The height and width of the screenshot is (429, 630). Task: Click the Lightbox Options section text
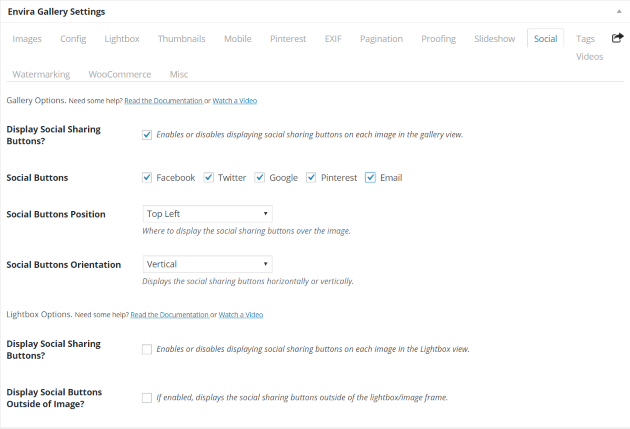point(39,315)
